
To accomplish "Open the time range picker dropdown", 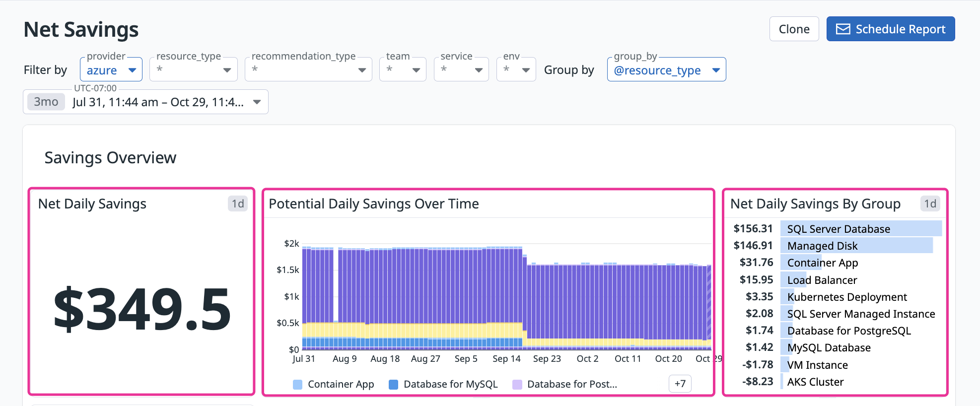I will pyautogui.click(x=257, y=102).
